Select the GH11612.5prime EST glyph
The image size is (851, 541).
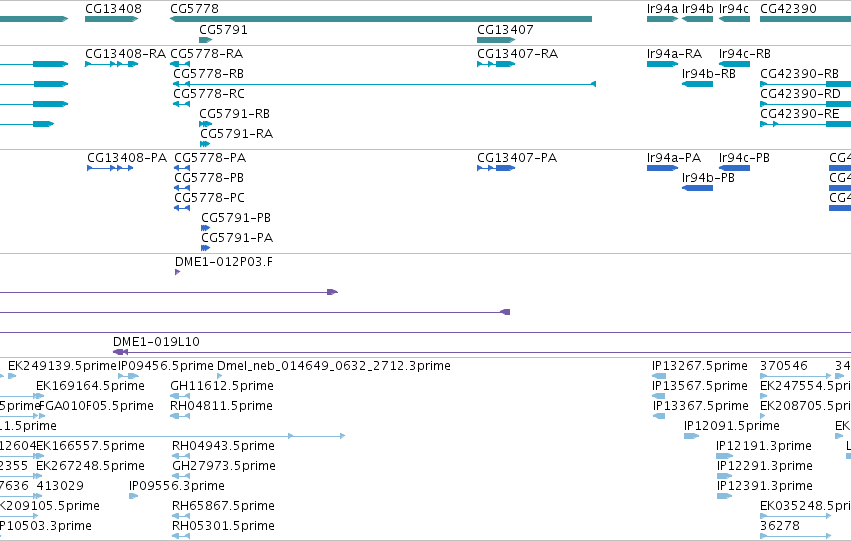coord(180,396)
